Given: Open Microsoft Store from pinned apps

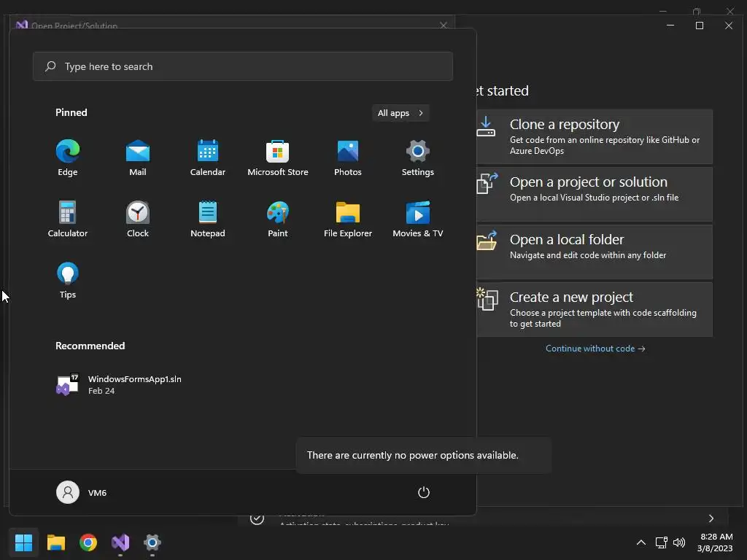Looking at the screenshot, I should (x=278, y=158).
